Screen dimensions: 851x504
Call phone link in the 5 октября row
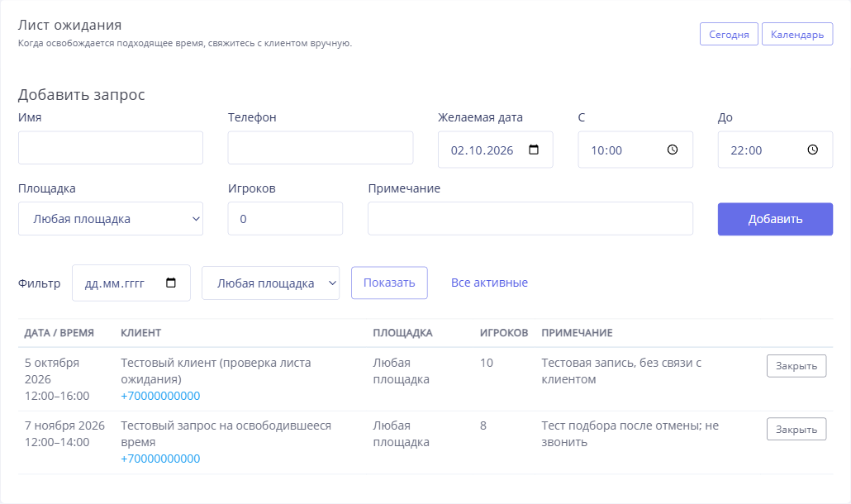pos(160,396)
